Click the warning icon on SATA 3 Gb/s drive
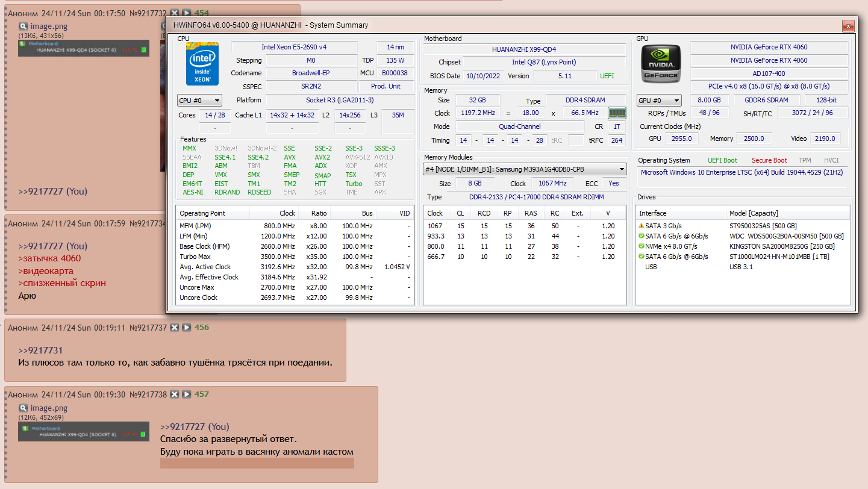Viewport: 868px width, 489px height. point(642,226)
